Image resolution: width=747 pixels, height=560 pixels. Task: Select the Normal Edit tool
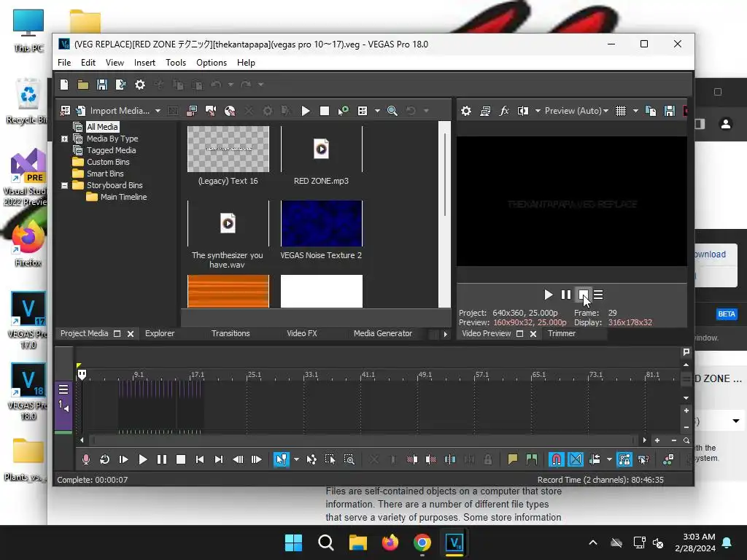pos(282,459)
